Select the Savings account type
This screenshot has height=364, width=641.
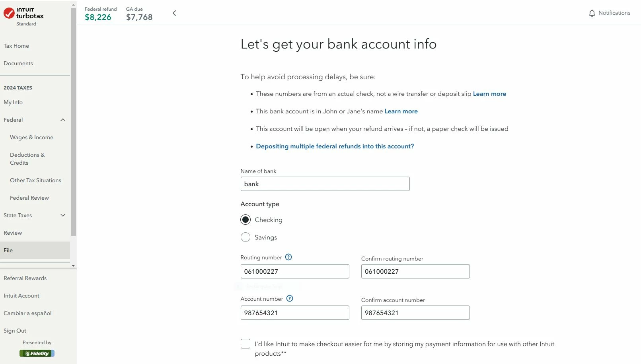(x=245, y=237)
